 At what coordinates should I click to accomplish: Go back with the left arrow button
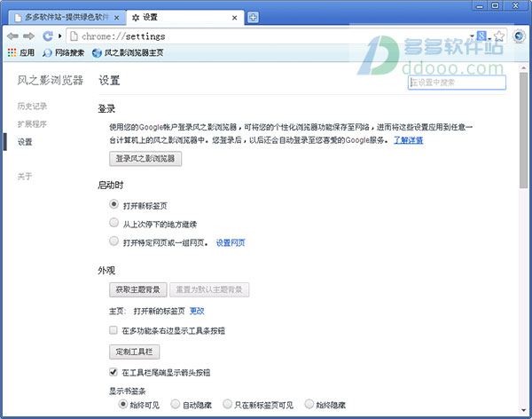tap(12, 36)
